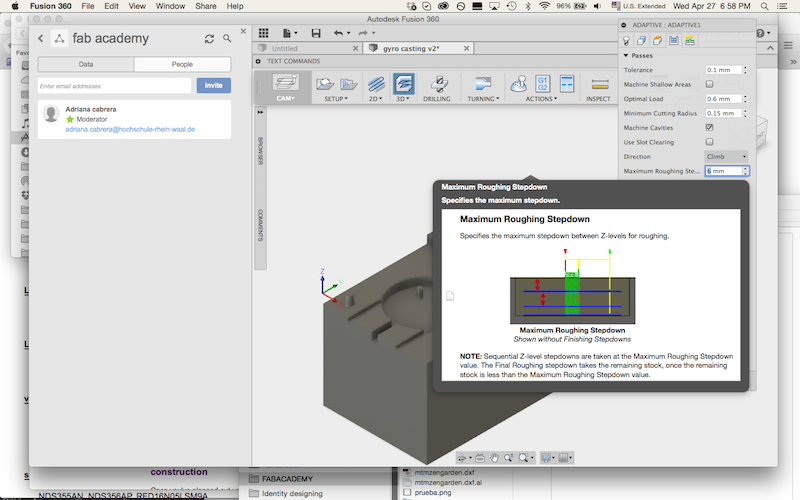Refresh the fab academy data panel
800x500 pixels.
[209, 39]
